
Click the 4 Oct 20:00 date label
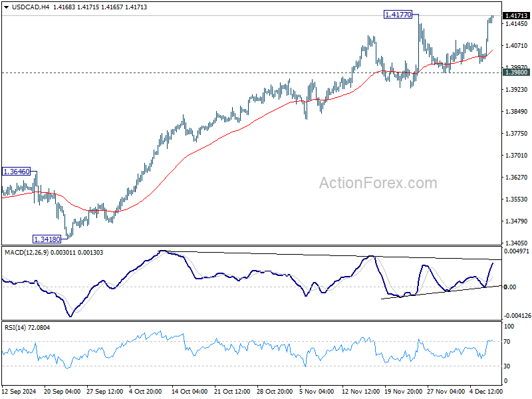pyautogui.click(x=145, y=392)
